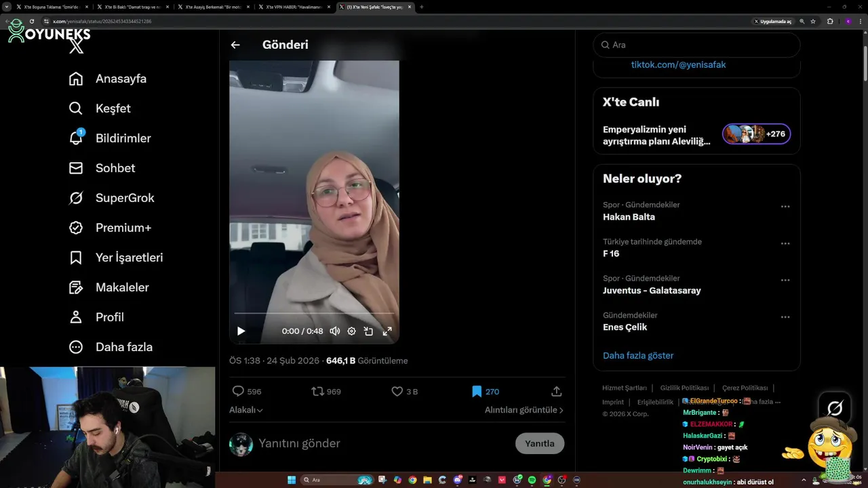Screen dimensions: 868x488
Task: Toggle the bookmark with 270 saves
Action: pos(485,391)
